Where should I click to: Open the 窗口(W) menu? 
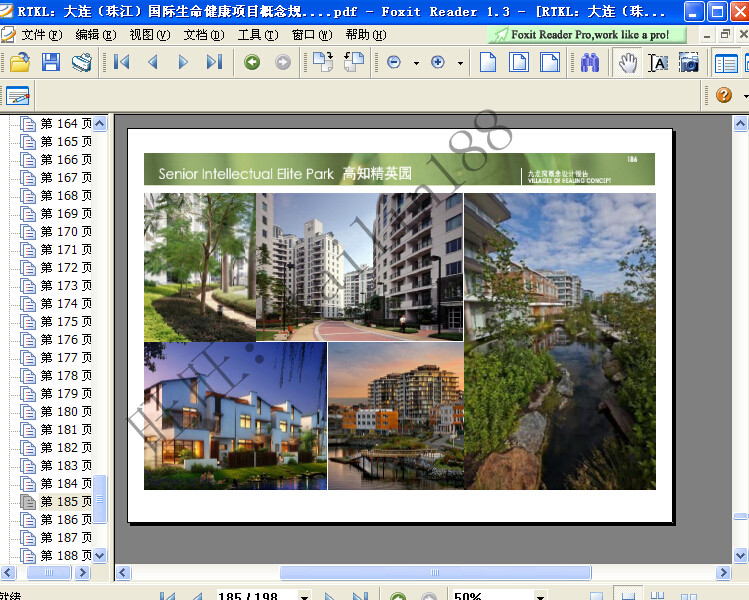click(312, 34)
